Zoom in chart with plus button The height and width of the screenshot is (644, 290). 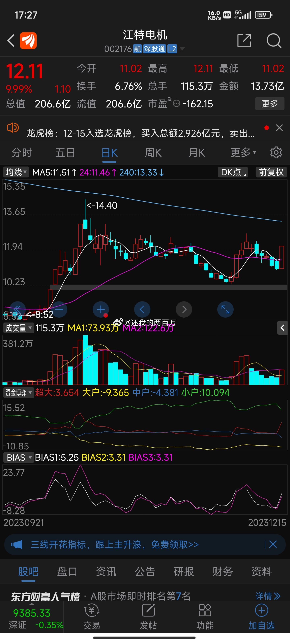point(100,310)
